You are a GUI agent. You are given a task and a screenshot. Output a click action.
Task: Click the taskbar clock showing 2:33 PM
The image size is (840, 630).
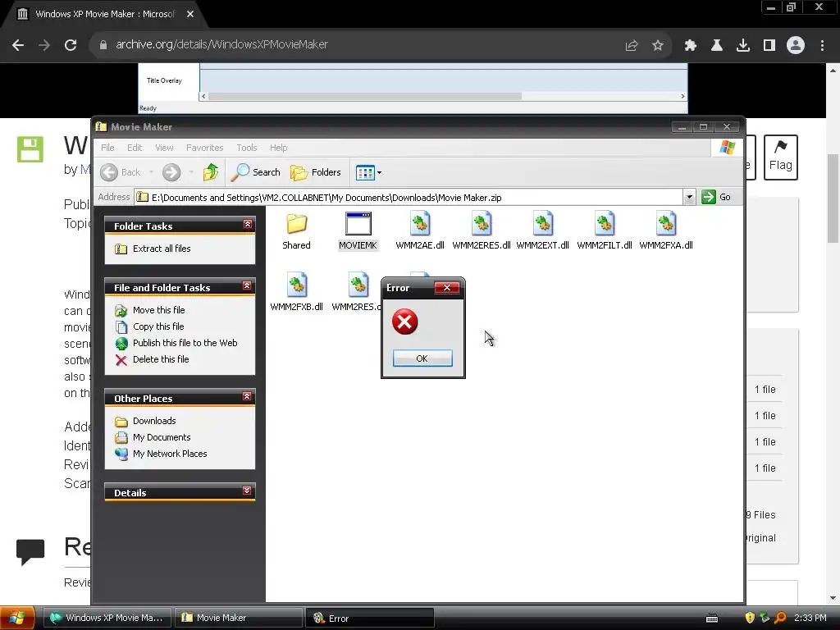coord(810,618)
